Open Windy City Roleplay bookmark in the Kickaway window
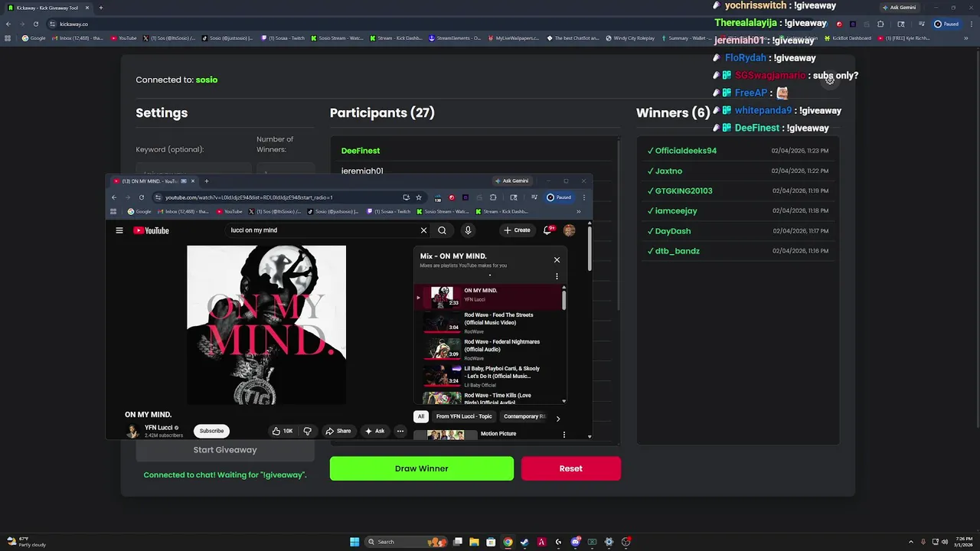 point(630,38)
